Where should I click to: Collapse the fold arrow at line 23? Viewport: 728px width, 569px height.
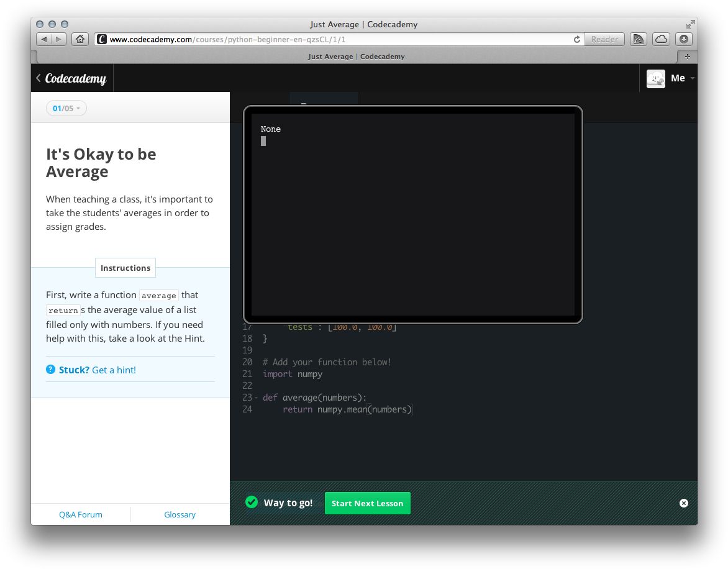tap(257, 398)
